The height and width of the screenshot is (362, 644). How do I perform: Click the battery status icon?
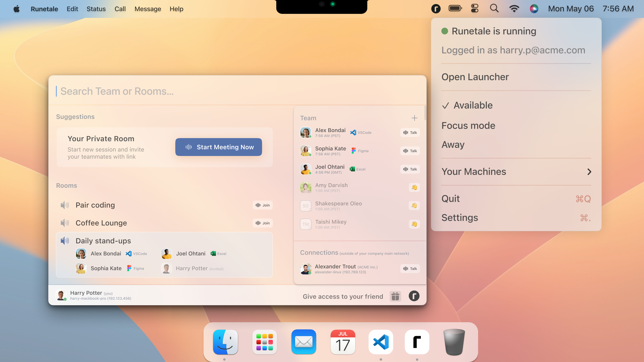coord(455,9)
